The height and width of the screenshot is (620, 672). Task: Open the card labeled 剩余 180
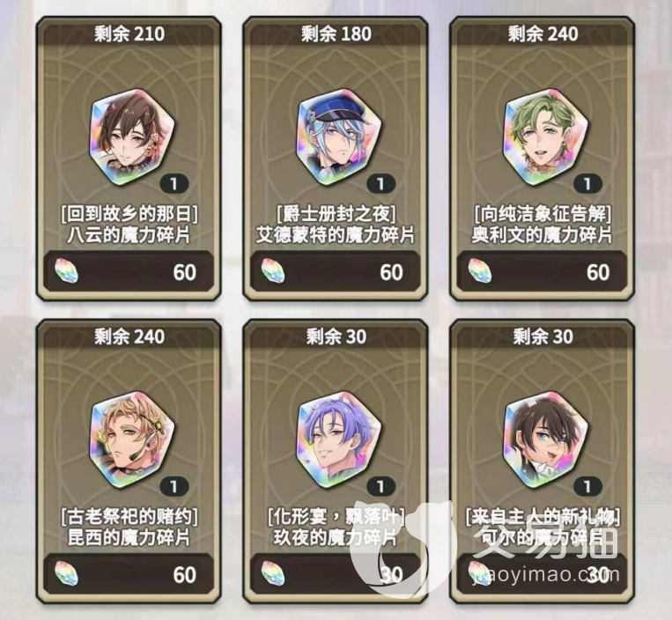point(336,159)
